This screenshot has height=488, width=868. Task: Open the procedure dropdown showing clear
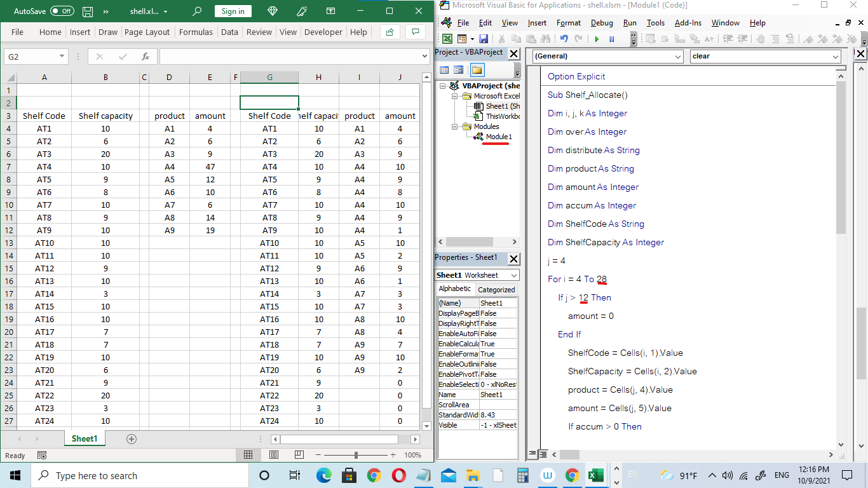point(835,57)
